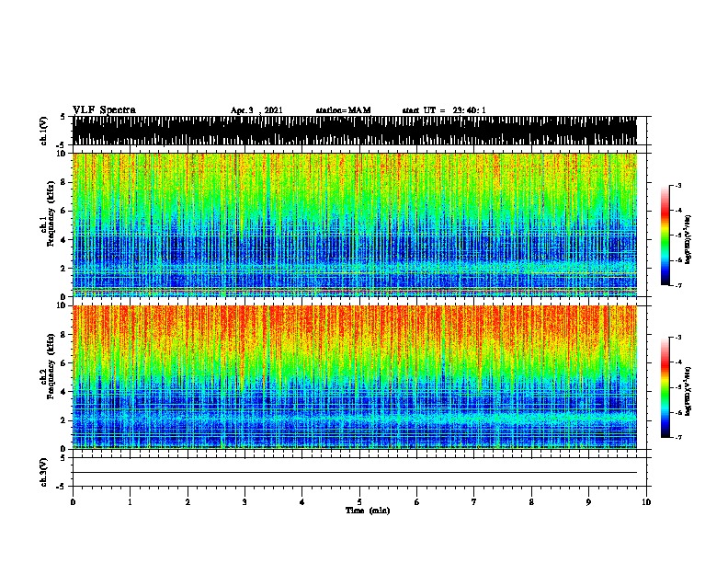Click inside the ch.1 frequency spectrogram panel
This screenshot has height=563, width=728.
pos(355,224)
